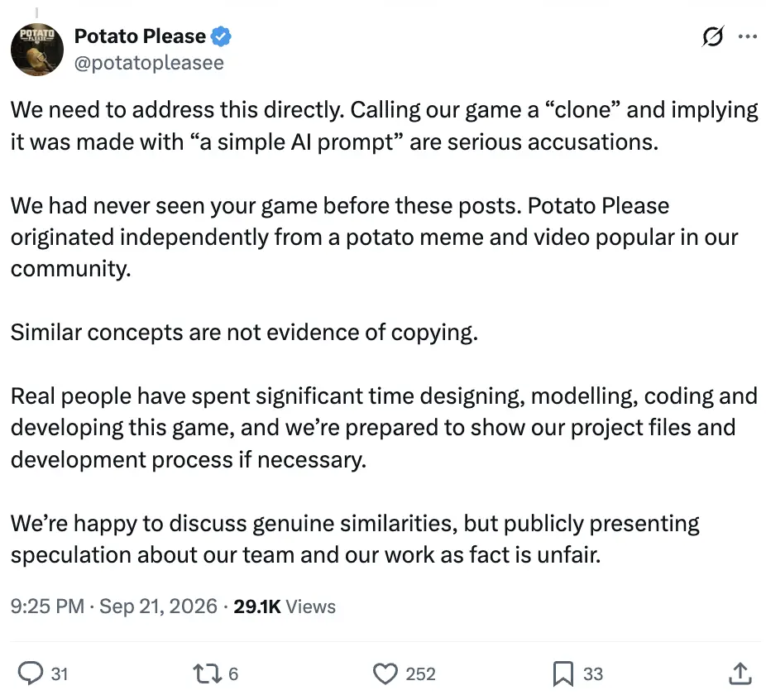The image size is (766, 700).
Task: Open the share upload icon
Action: (x=740, y=674)
